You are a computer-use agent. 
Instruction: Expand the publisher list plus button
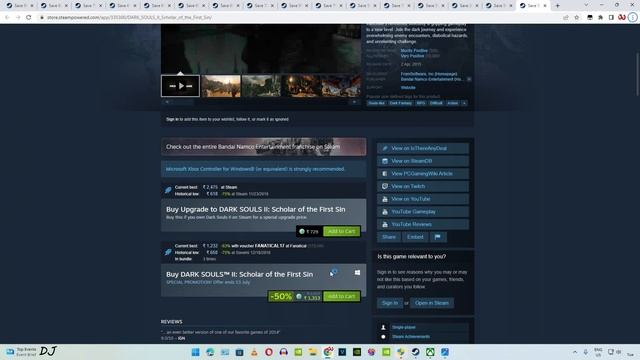(x=469, y=79)
